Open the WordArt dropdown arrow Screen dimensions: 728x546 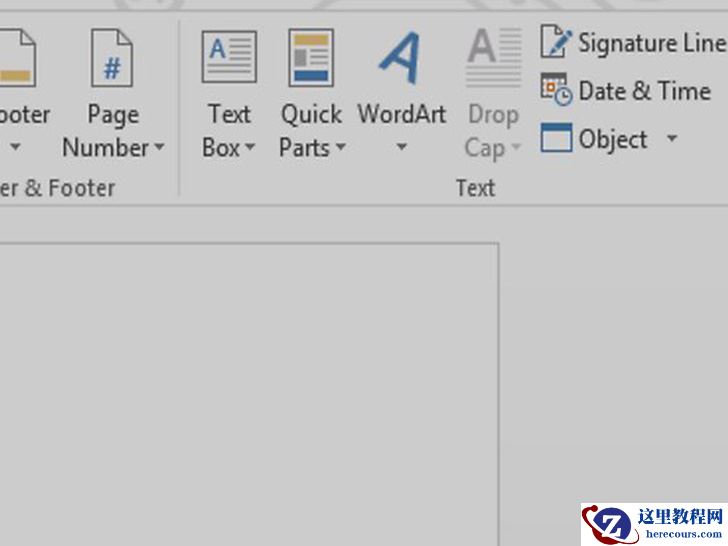402,147
